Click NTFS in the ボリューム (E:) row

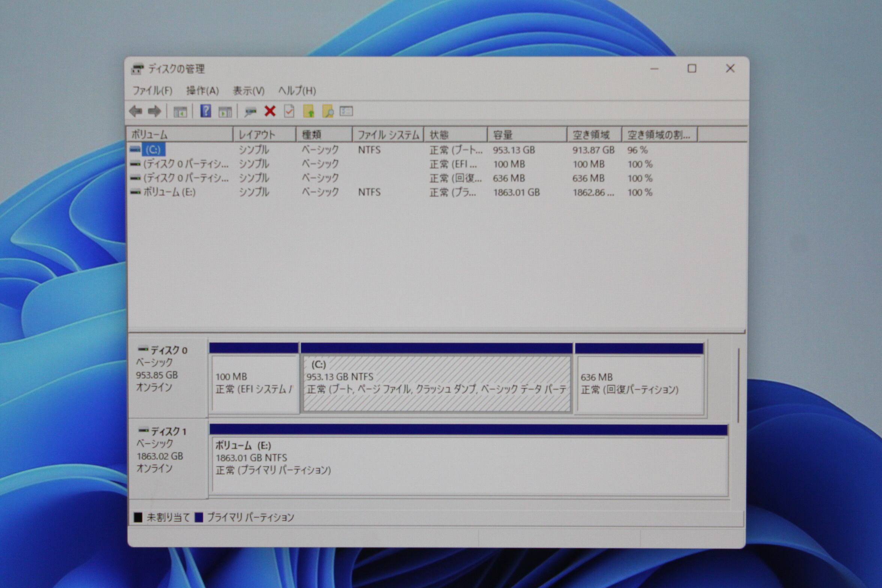(369, 192)
